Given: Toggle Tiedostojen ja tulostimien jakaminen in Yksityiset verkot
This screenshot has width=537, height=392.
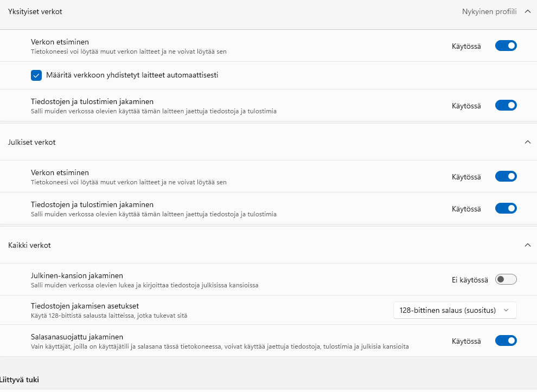Looking at the screenshot, I should [506, 106].
